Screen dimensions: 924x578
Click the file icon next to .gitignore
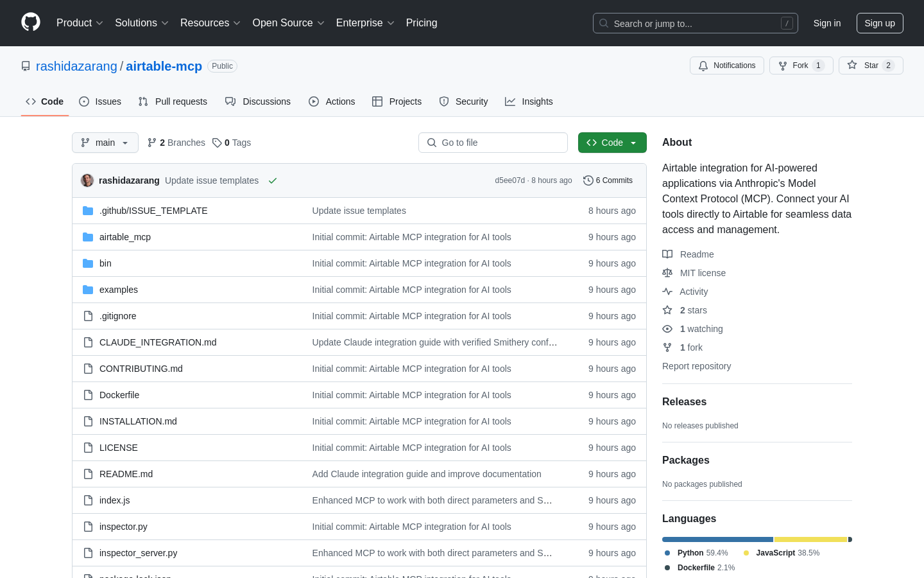click(x=88, y=316)
